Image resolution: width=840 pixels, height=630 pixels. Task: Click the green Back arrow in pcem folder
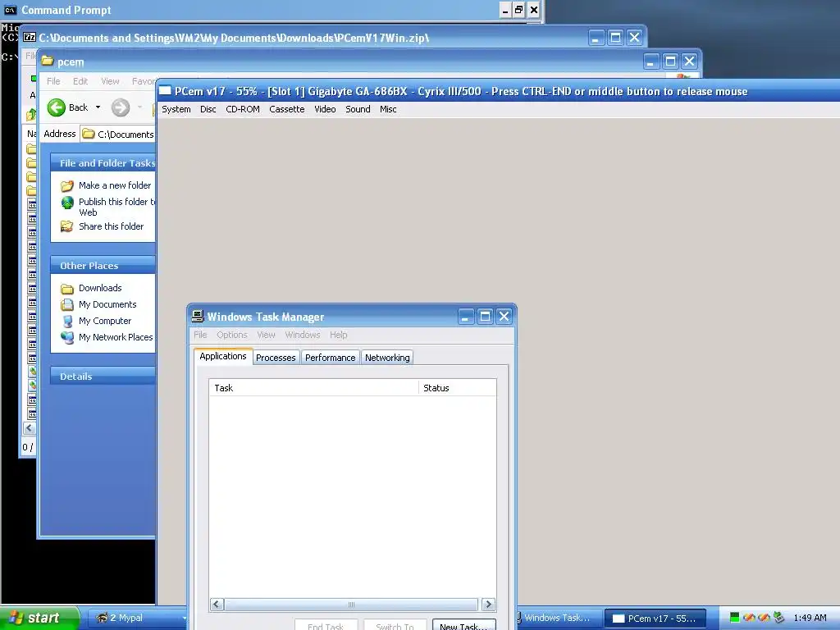pyautogui.click(x=57, y=107)
